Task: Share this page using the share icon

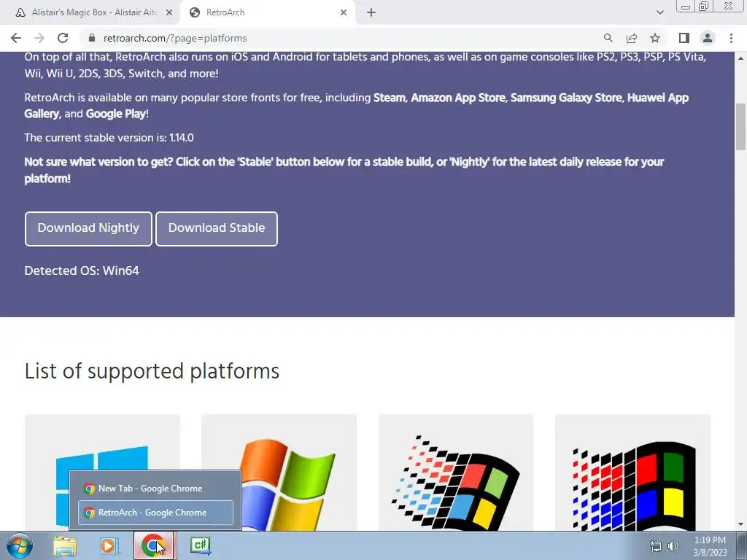Action: click(632, 38)
